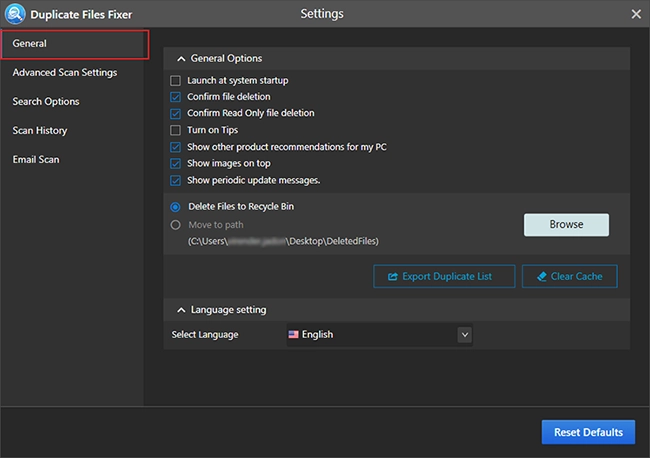Click the DeletedFiles path text
This screenshot has width=650, height=458.
pyautogui.click(x=283, y=241)
